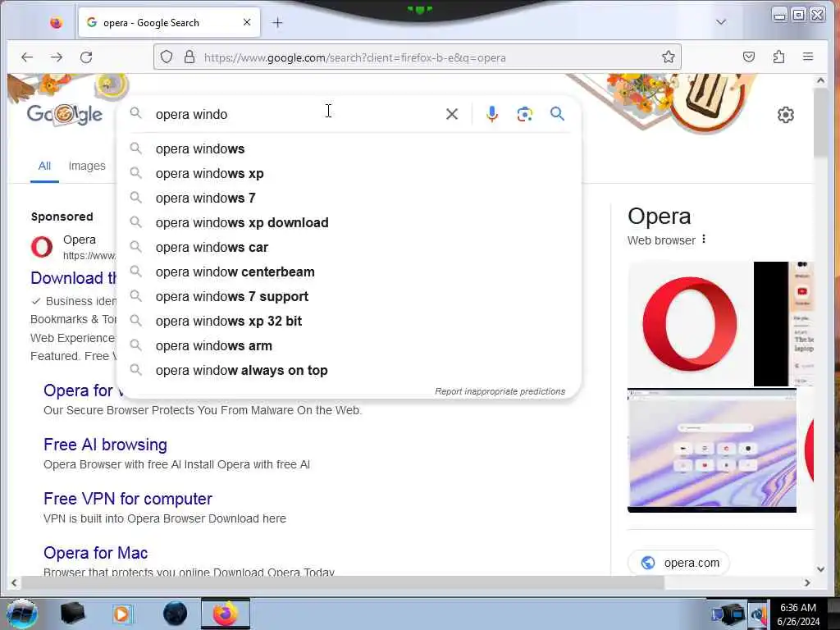Reload the current page
This screenshot has width=840, height=630.
pyautogui.click(x=86, y=57)
